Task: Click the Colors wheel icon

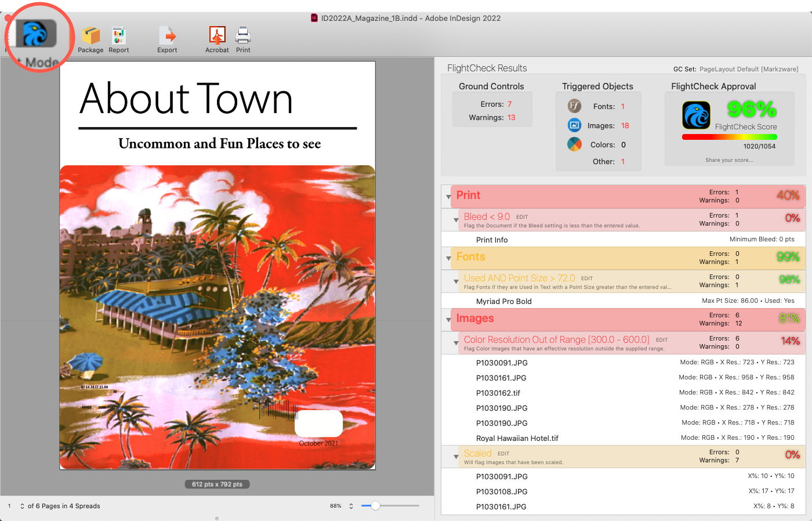Action: pyautogui.click(x=574, y=144)
